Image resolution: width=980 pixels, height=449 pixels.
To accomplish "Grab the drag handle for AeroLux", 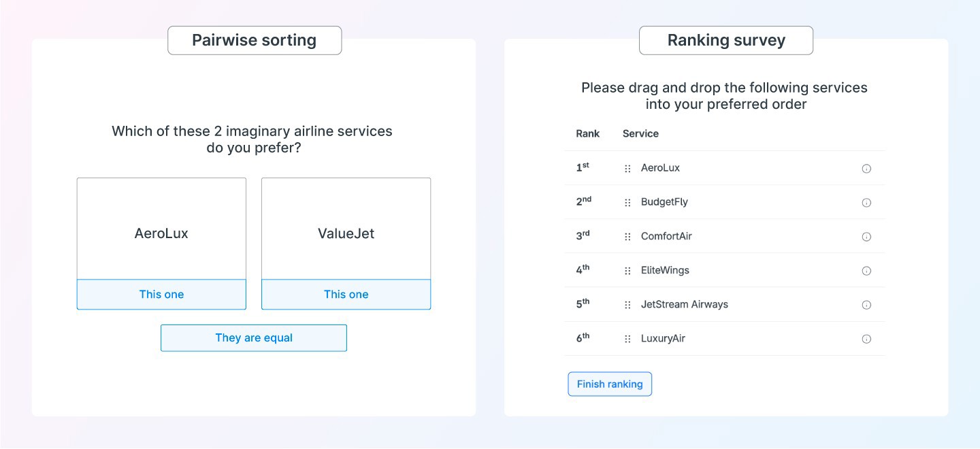I will click(627, 169).
